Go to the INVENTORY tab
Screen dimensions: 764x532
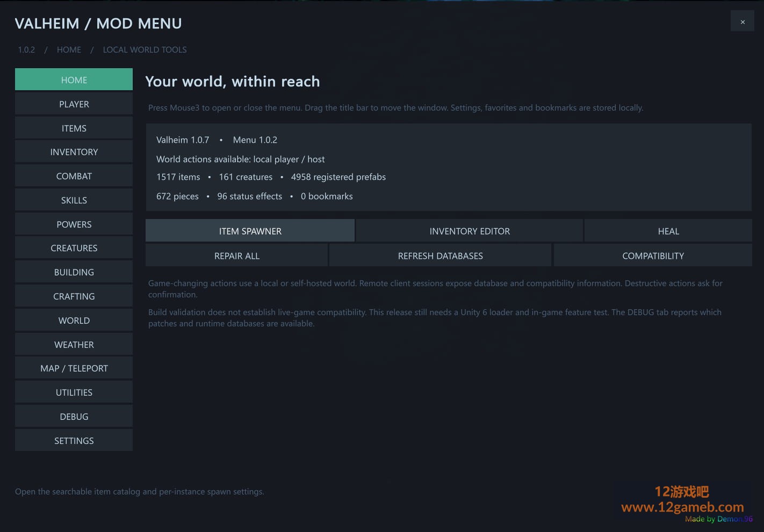tap(74, 152)
